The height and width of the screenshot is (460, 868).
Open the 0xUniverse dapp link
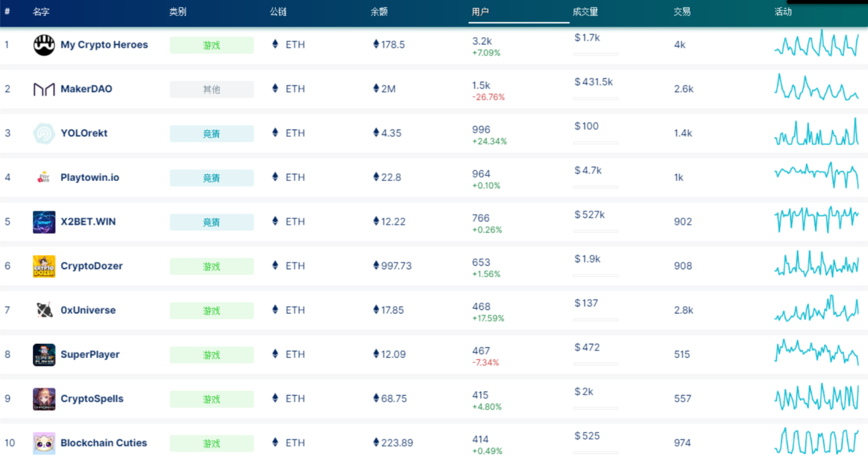coord(88,310)
